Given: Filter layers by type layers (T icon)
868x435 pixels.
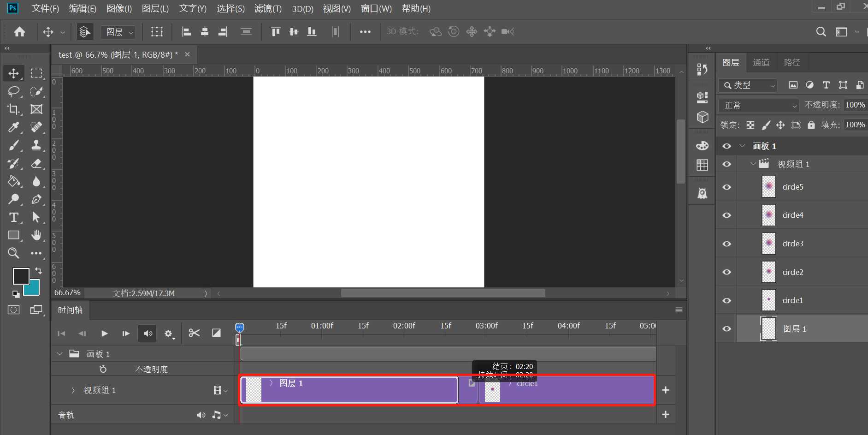Looking at the screenshot, I should 826,85.
